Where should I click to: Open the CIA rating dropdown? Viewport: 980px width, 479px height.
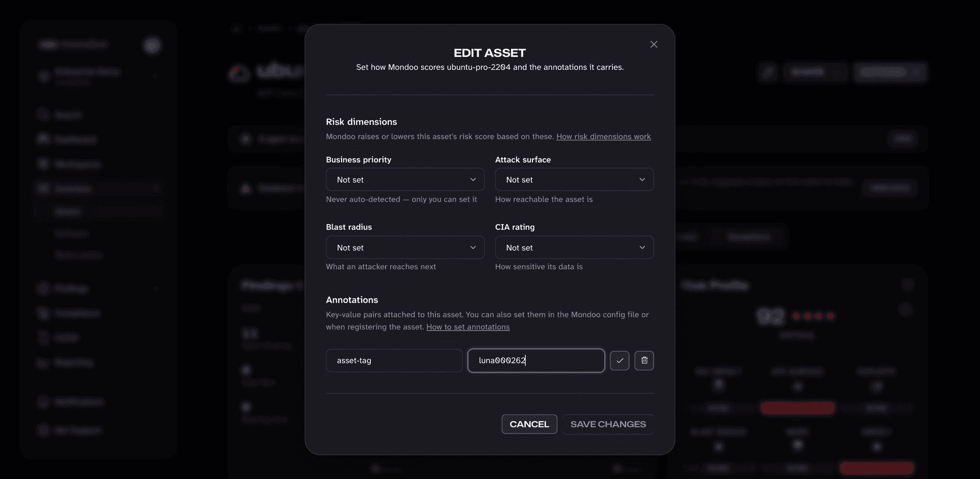coord(574,248)
